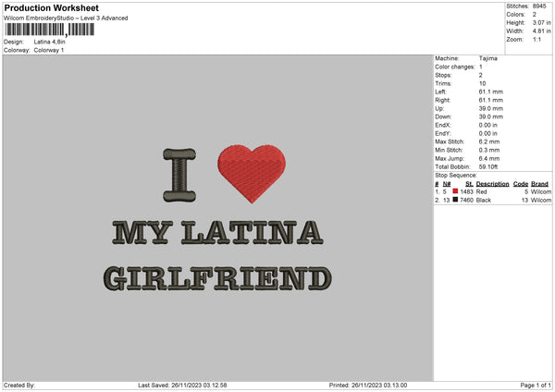
Task: Click the barcode under the worksheet title
Action: tap(49, 31)
